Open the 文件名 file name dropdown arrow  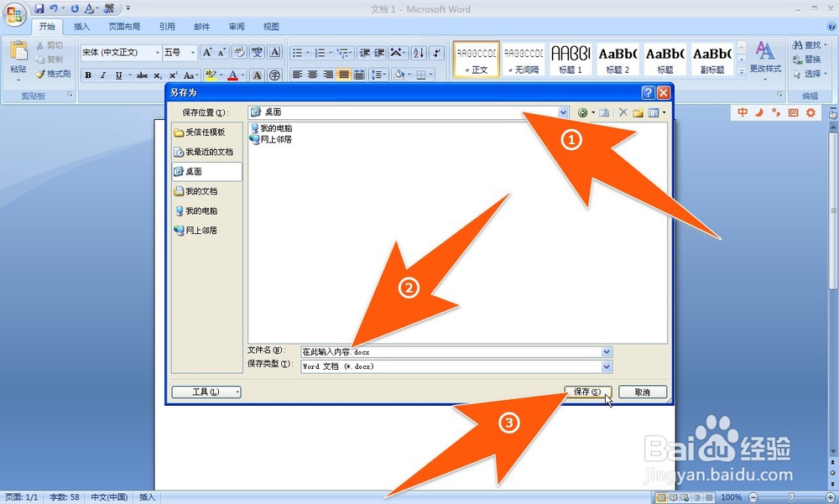coord(607,352)
